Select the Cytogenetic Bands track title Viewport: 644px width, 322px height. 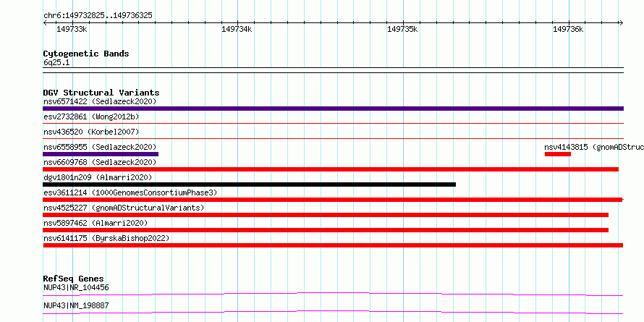point(86,54)
